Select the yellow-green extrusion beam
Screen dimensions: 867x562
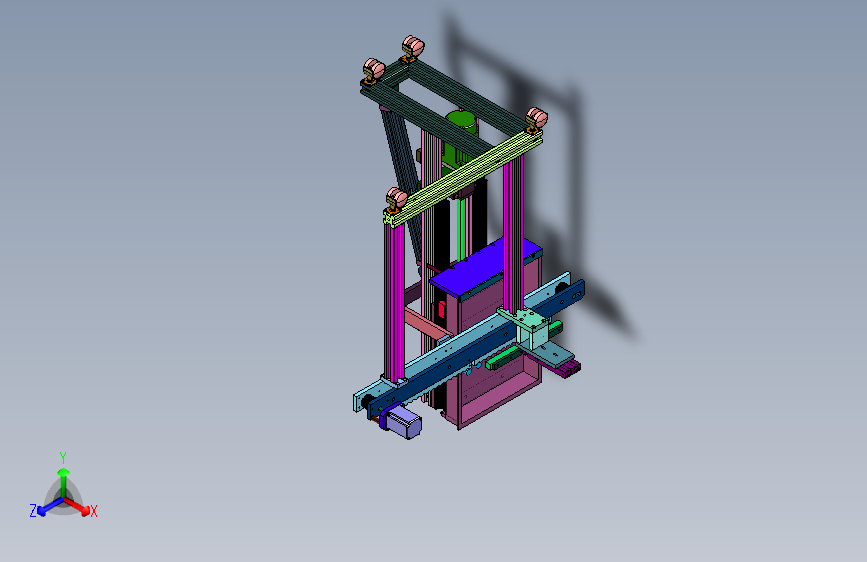click(x=463, y=177)
